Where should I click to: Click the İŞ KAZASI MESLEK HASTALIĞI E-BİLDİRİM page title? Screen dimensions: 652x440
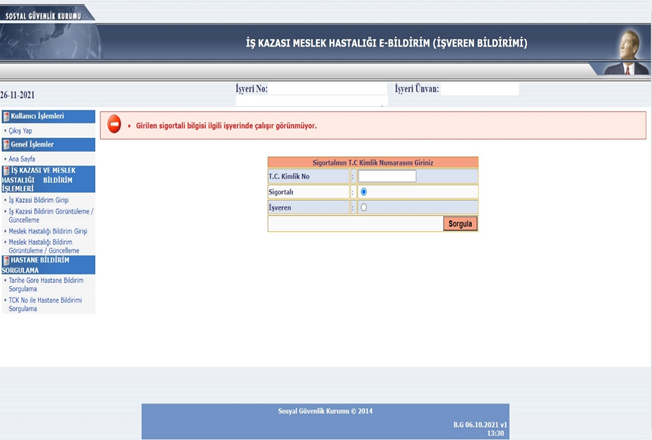386,43
